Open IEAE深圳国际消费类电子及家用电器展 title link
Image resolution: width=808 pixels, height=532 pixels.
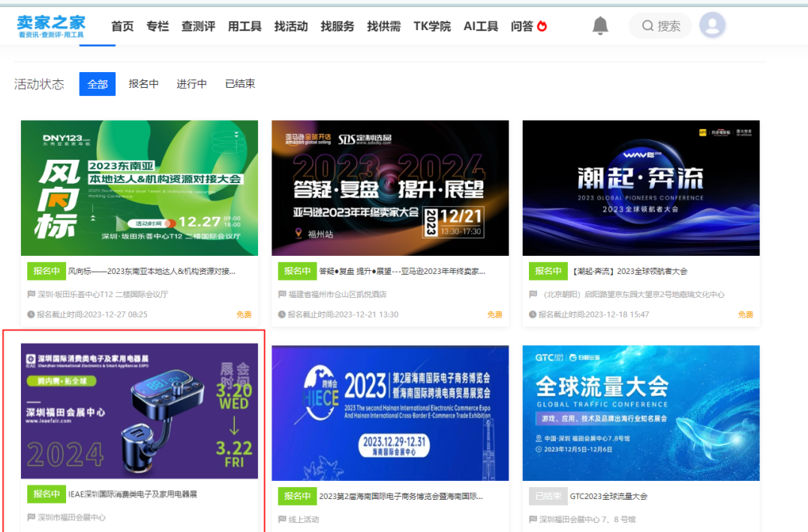click(133, 494)
